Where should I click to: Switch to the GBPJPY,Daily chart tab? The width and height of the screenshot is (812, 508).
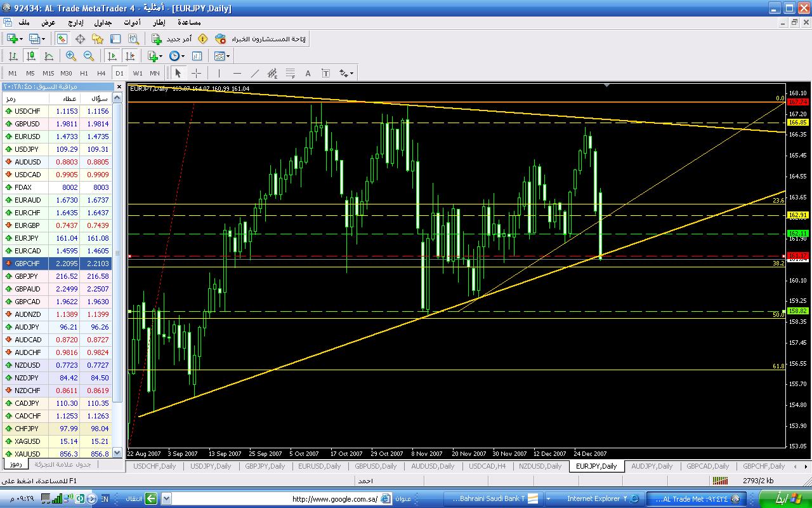coord(265,466)
